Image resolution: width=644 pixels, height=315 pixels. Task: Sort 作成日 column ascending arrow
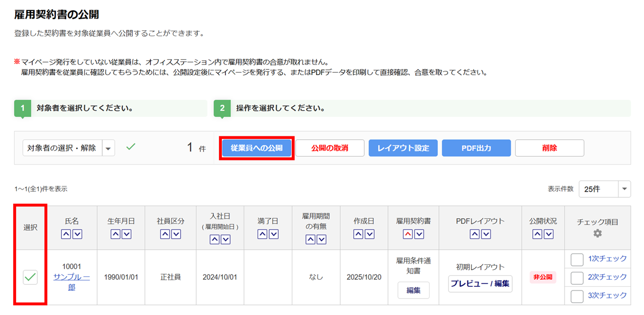(358, 234)
